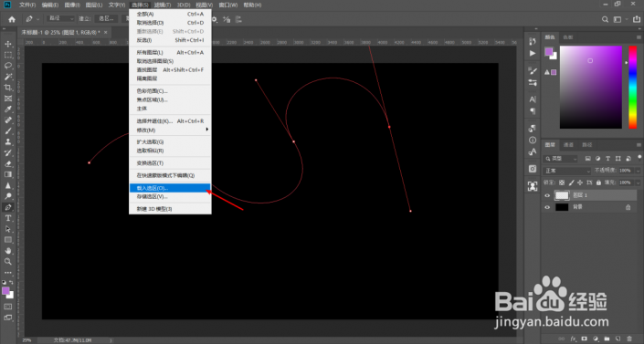This screenshot has width=644, height=344.
Task: Toggle lock all padlock icon
Action: (x=598, y=182)
